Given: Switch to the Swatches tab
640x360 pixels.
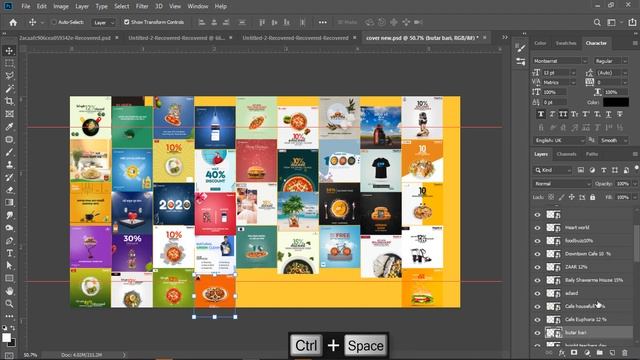Looking at the screenshot, I should click(x=566, y=43).
